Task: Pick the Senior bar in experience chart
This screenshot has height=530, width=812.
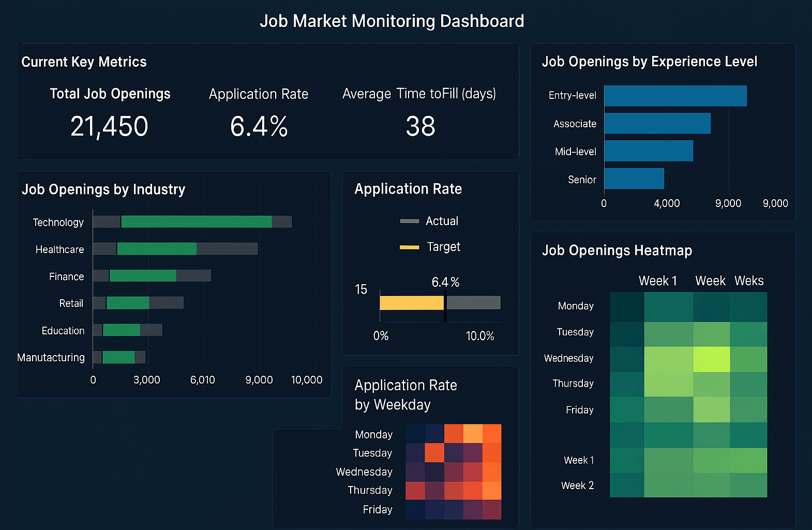Action: (634, 179)
